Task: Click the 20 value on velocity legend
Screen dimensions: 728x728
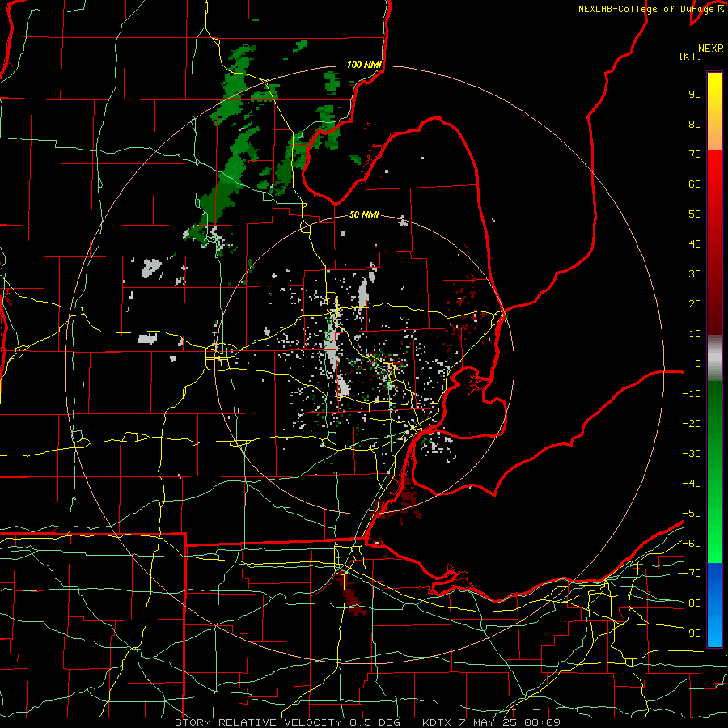Action: (695, 303)
